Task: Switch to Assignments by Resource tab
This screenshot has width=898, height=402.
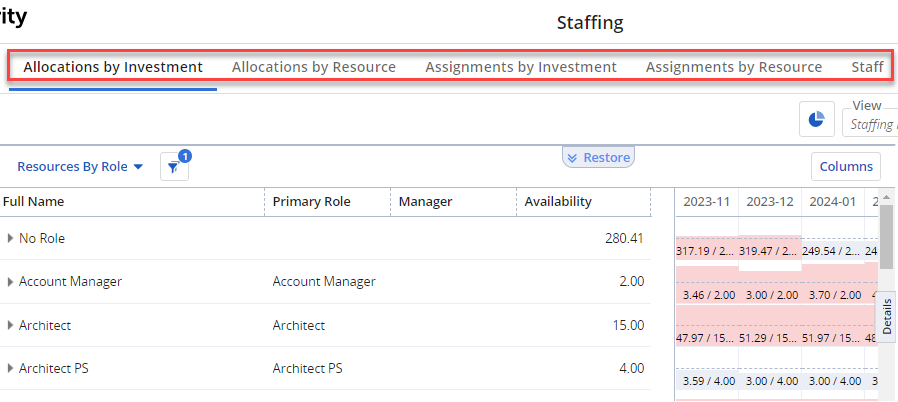Action: [x=734, y=67]
